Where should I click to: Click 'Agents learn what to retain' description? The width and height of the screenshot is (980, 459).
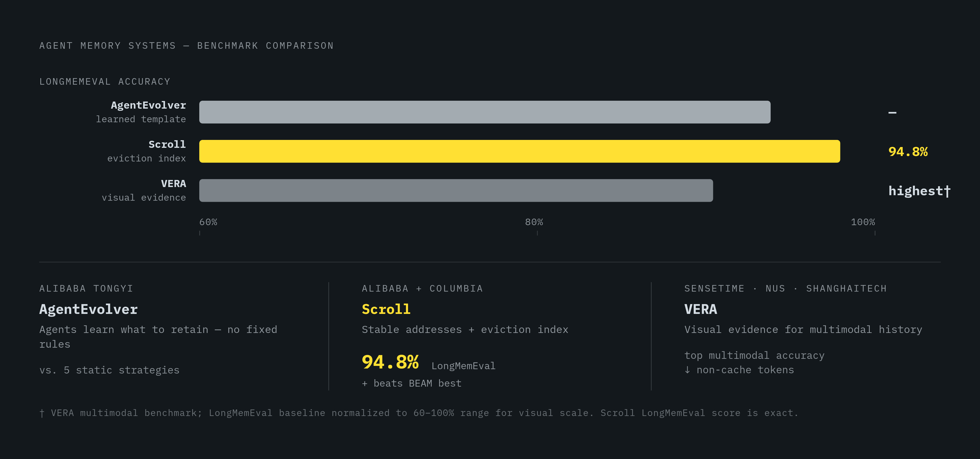coord(158,337)
